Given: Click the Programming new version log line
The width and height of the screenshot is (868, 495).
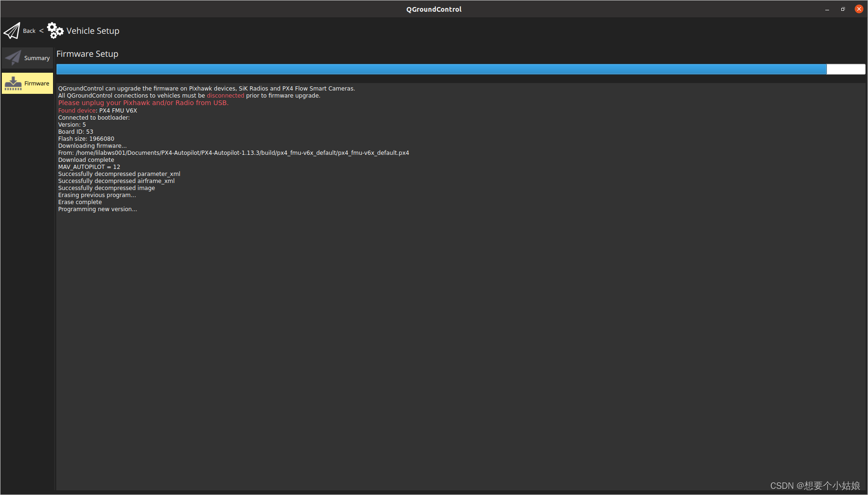Looking at the screenshot, I should (x=97, y=209).
